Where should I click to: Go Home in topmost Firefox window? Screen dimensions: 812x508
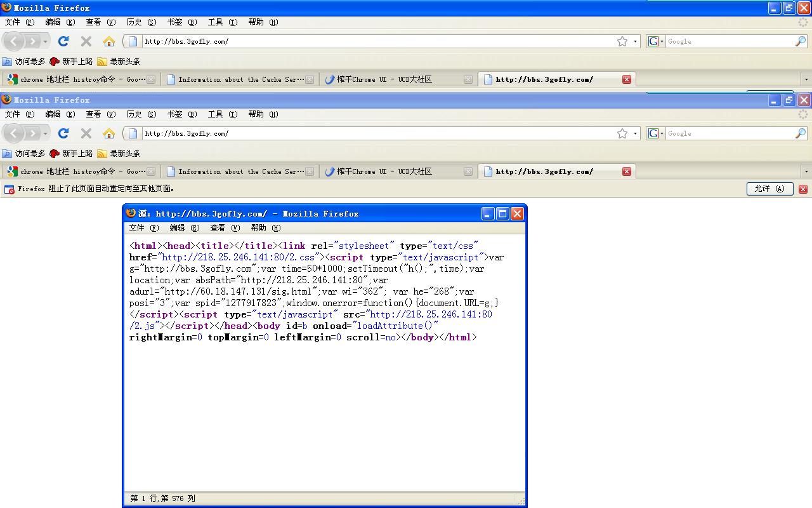(x=109, y=41)
